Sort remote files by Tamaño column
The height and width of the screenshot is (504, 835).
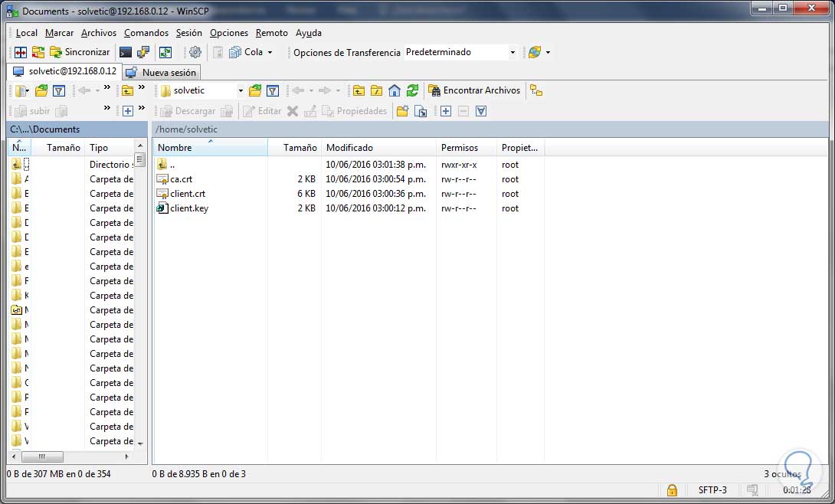click(x=294, y=147)
